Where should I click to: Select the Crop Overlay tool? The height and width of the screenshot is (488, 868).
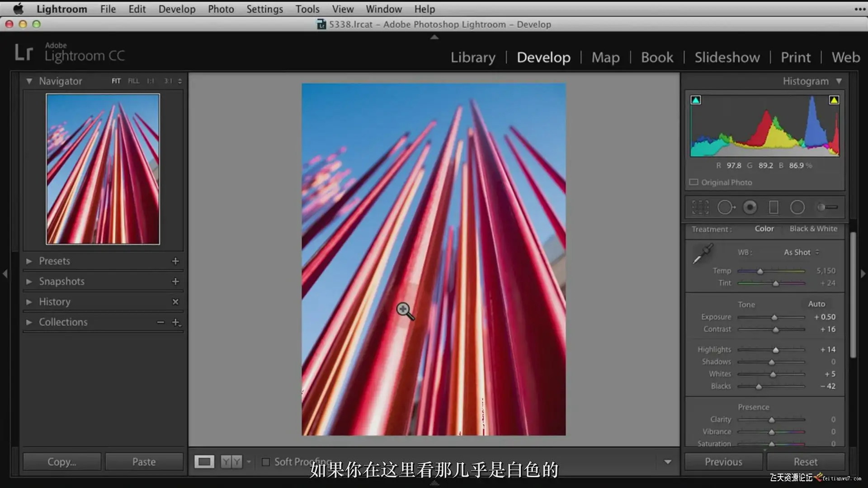pyautogui.click(x=700, y=207)
